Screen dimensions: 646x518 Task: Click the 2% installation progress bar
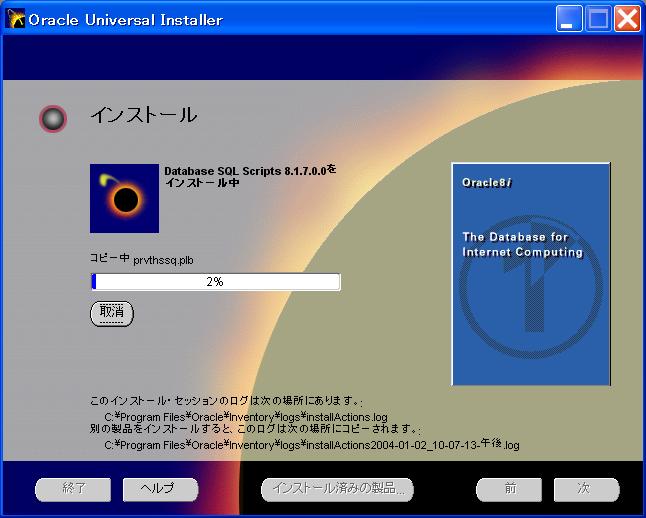215,282
